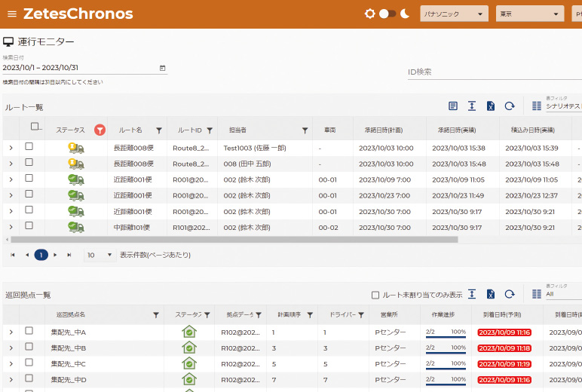Export visit location list to Excel

point(491,294)
